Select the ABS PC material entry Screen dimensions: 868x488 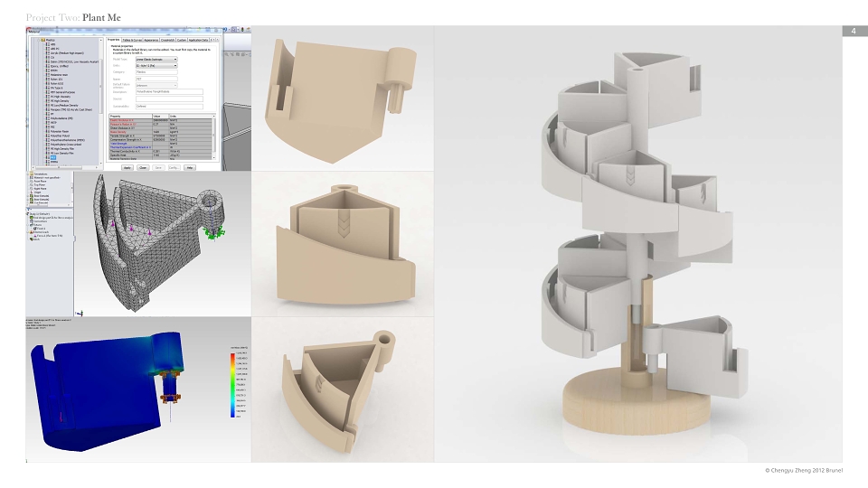coord(54,49)
